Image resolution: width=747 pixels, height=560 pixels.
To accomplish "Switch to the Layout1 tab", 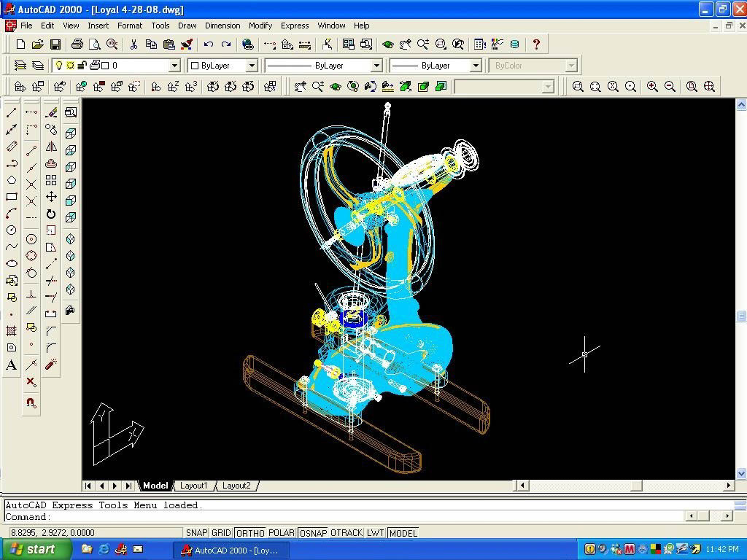I will point(194,486).
